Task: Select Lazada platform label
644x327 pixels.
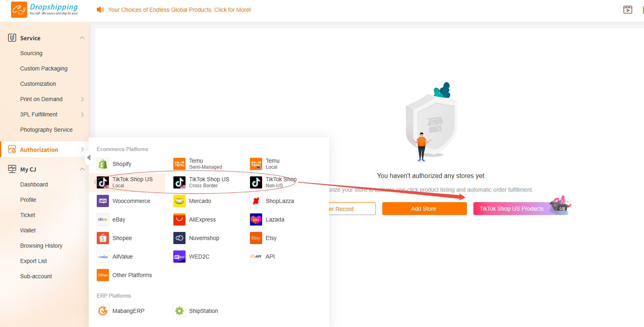Action: tap(275, 219)
